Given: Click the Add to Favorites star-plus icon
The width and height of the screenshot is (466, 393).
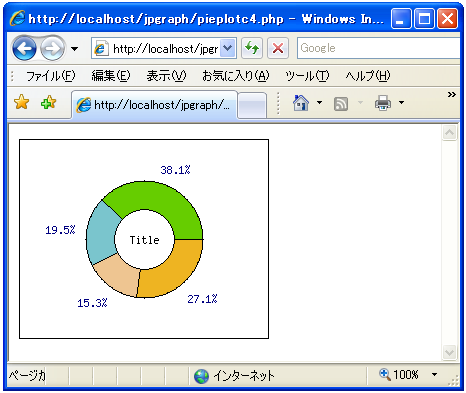Looking at the screenshot, I should pos(49,102).
